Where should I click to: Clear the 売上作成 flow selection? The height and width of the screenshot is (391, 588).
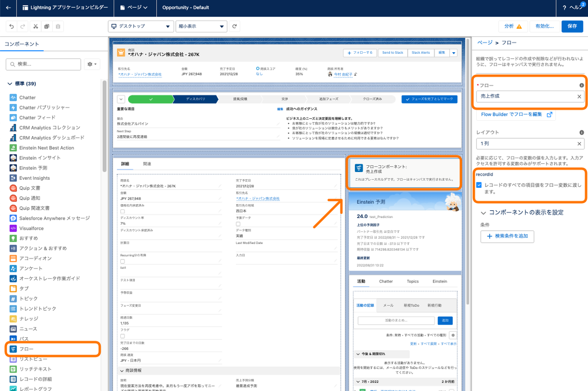tap(579, 97)
